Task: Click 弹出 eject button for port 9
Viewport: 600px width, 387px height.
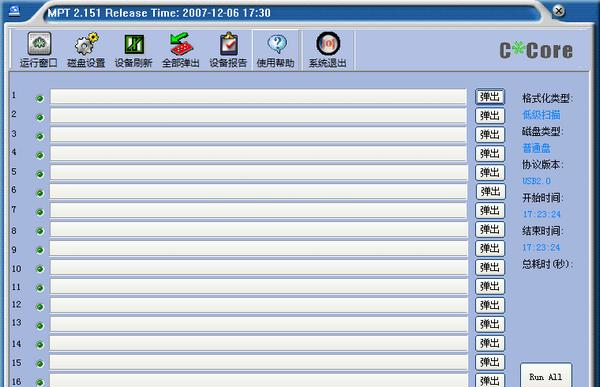Action: [490, 248]
